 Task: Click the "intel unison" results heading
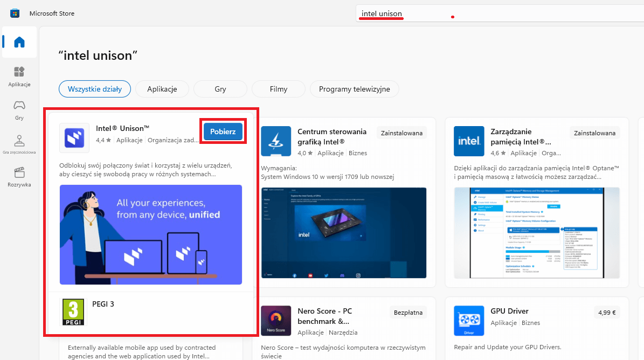[98, 55]
